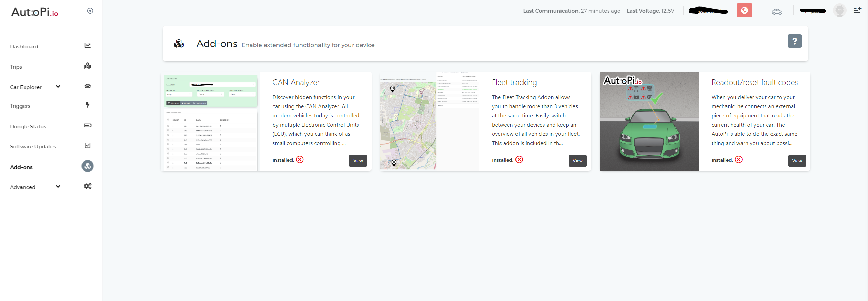The height and width of the screenshot is (301, 868).
Task: View the Fleet tracking add-on
Action: click(x=578, y=161)
